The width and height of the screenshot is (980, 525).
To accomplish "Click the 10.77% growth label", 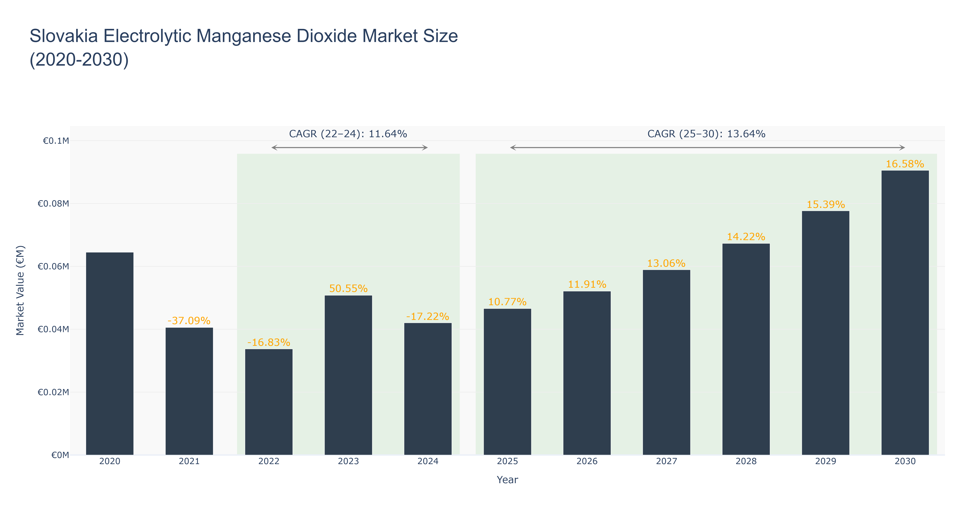I will pyautogui.click(x=507, y=302).
